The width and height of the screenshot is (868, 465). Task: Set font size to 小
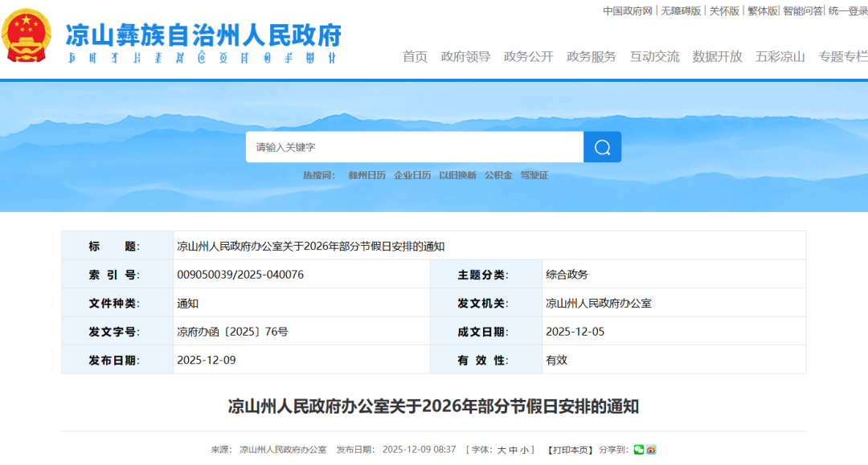tap(525, 450)
